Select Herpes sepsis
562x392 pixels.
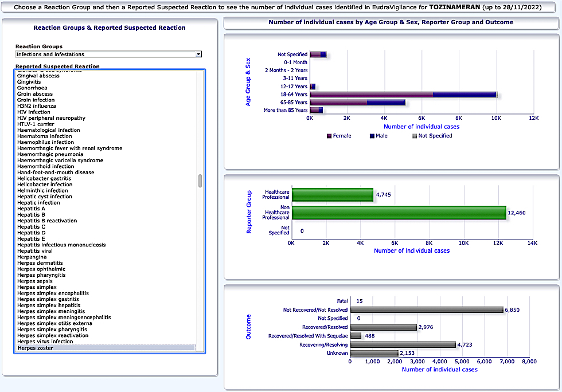(35, 281)
